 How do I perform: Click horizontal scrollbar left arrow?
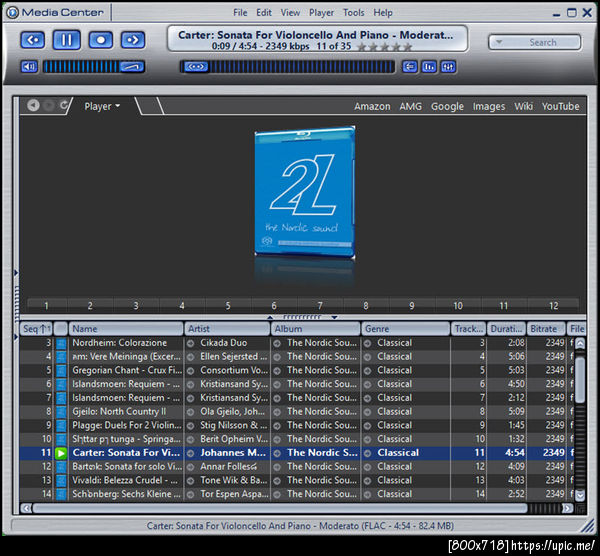(x=26, y=508)
